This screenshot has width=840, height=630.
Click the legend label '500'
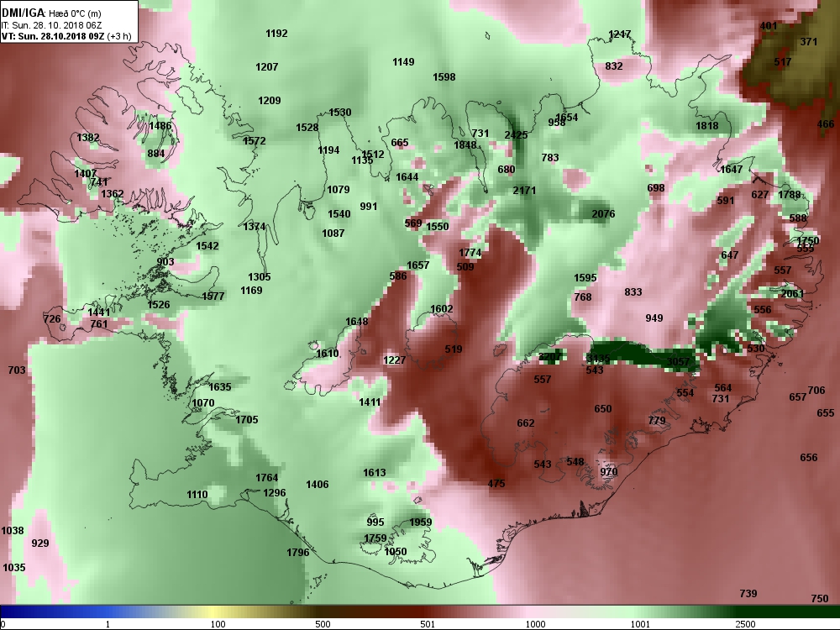pyautogui.click(x=323, y=624)
